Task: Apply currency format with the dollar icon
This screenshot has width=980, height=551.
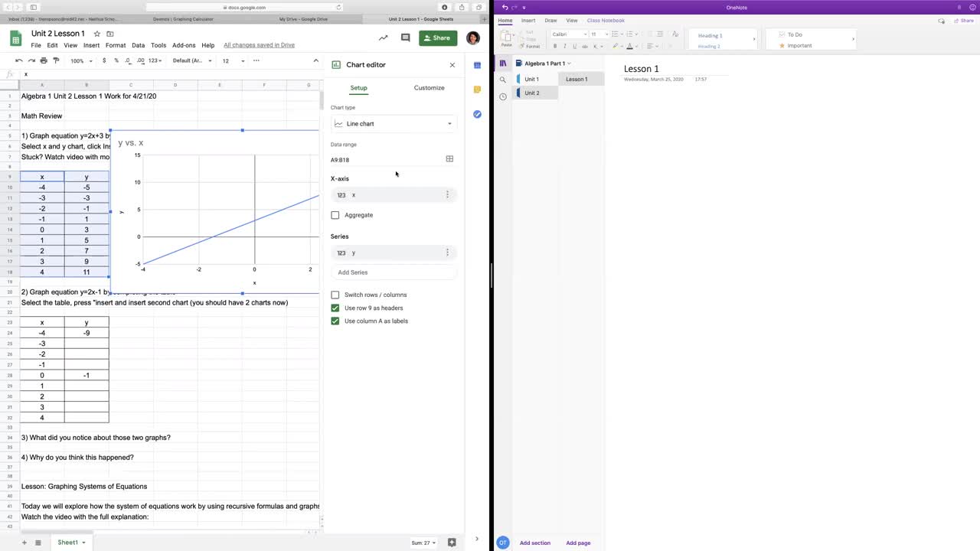Action: (x=105, y=60)
